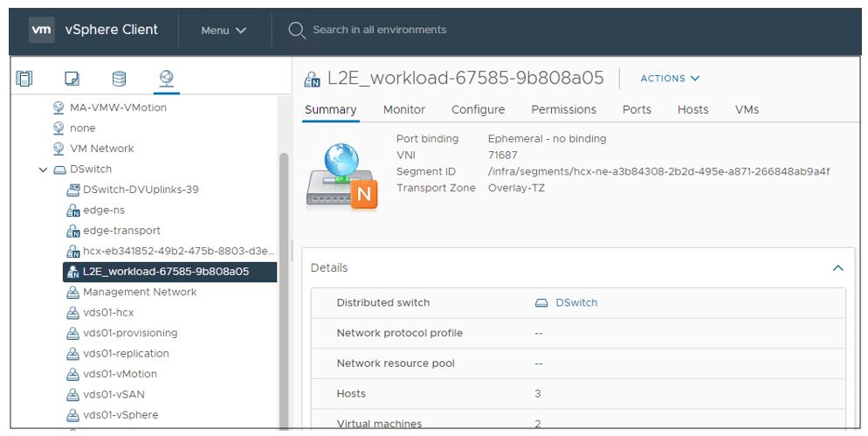The height and width of the screenshot is (436, 868).
Task: Focus the 'Search in all environments' field
Action: click(x=379, y=30)
